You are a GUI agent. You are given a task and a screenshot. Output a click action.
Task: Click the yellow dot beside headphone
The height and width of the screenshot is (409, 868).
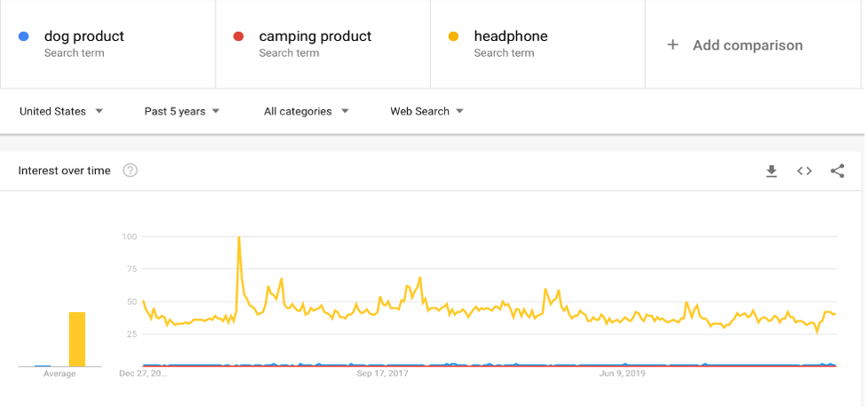[x=453, y=36]
